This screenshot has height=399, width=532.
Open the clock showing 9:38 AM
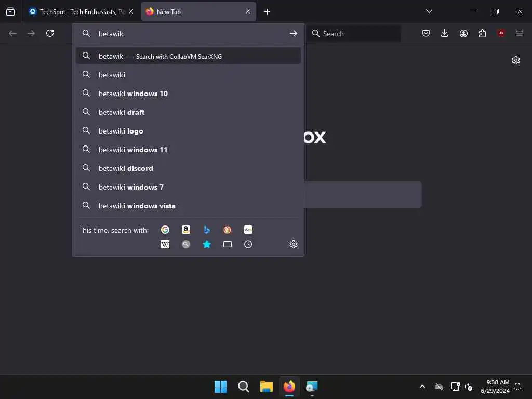(495, 387)
